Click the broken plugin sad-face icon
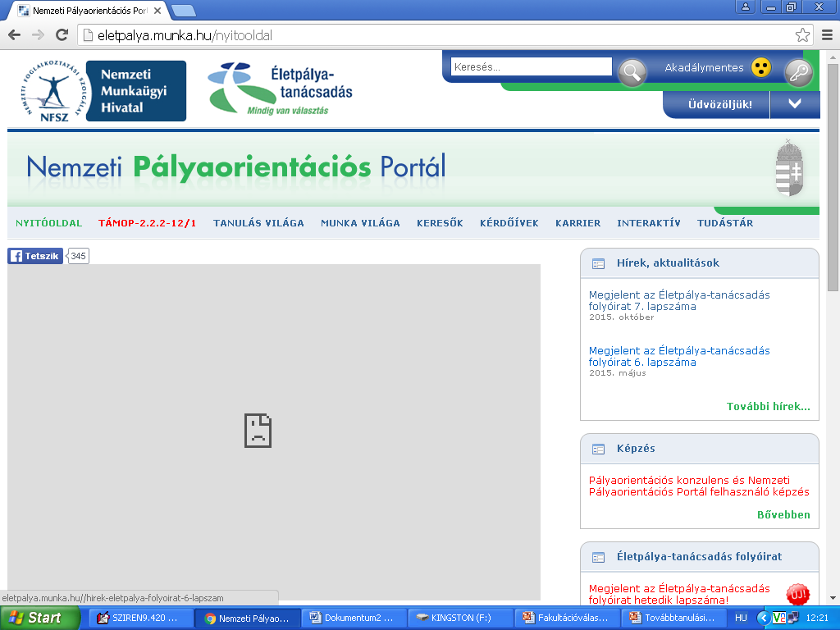Screen dimensions: 840x630 (x=258, y=431)
